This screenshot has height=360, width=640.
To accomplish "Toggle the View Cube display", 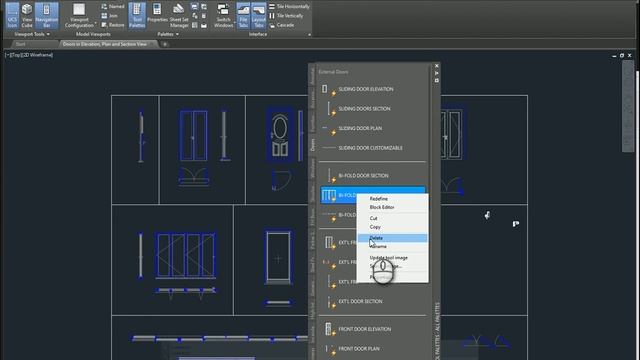I will [x=27, y=16].
